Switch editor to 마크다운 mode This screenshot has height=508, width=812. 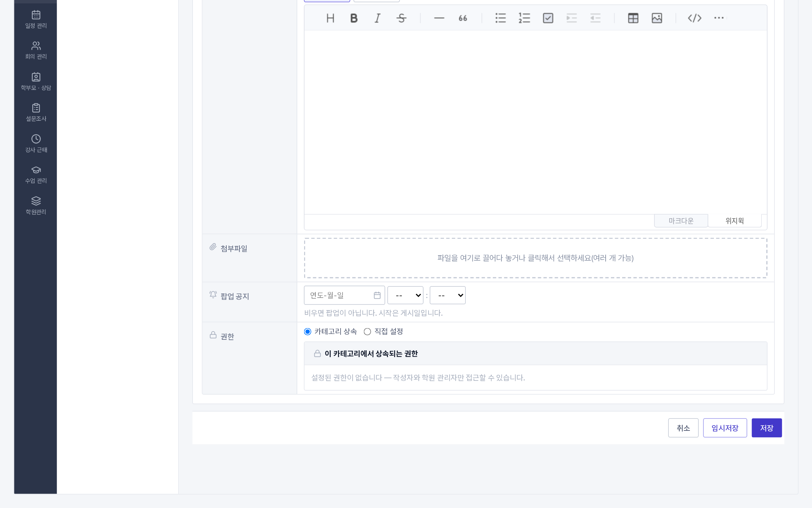click(681, 221)
